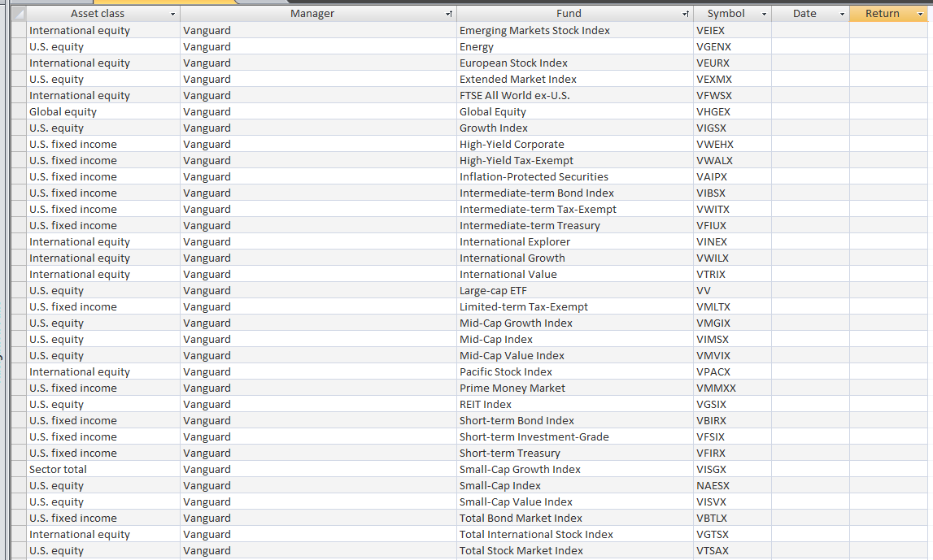933x560 pixels.
Task: Click the row selector for Global Equity row
Action: [19, 112]
